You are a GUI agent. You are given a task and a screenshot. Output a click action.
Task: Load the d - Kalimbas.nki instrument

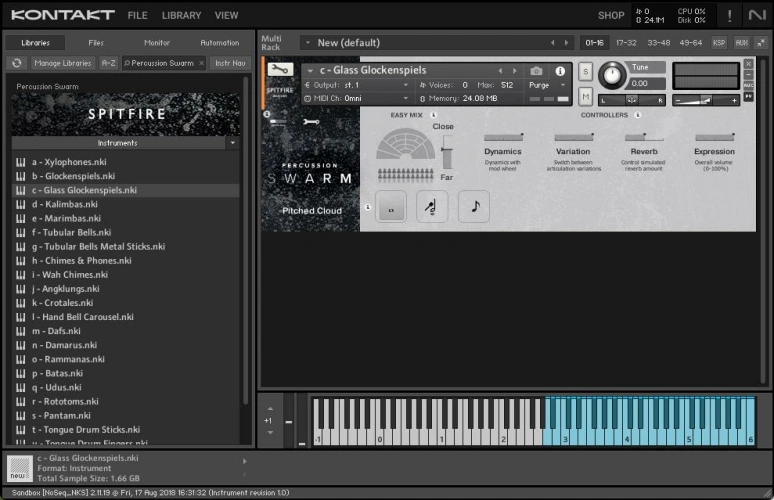[66, 204]
